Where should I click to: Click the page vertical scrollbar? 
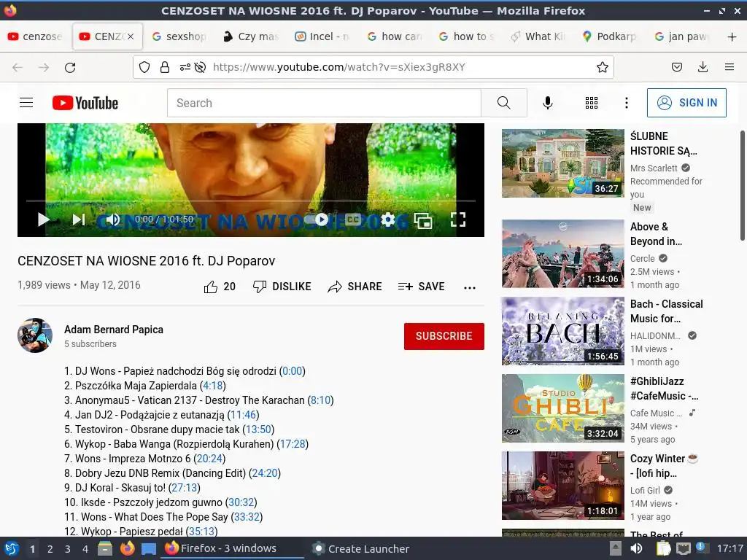point(742,186)
